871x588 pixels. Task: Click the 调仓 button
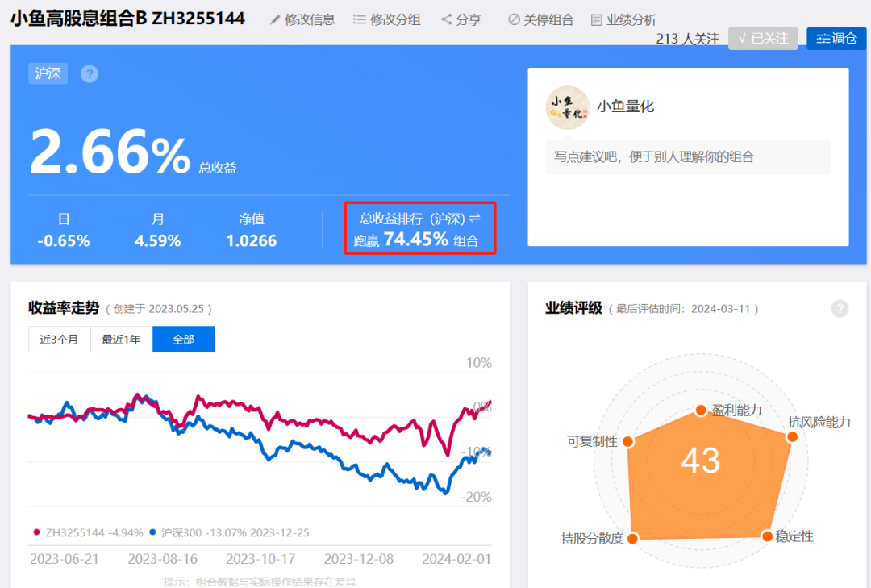836,39
